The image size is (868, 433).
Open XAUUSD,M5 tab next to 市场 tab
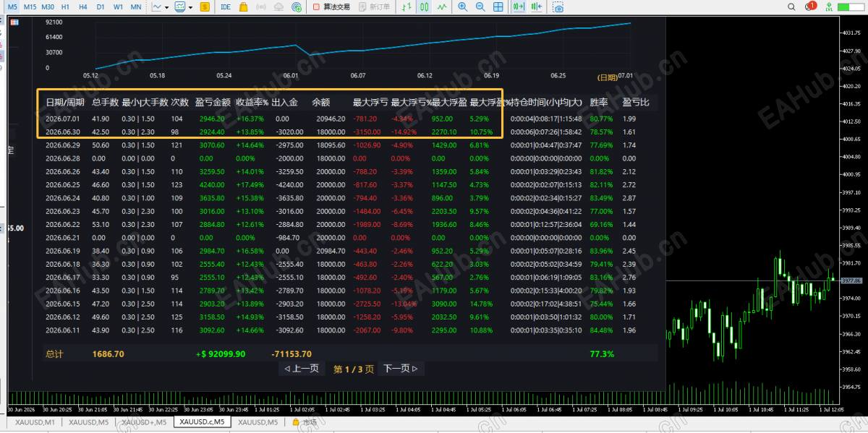tap(258, 422)
